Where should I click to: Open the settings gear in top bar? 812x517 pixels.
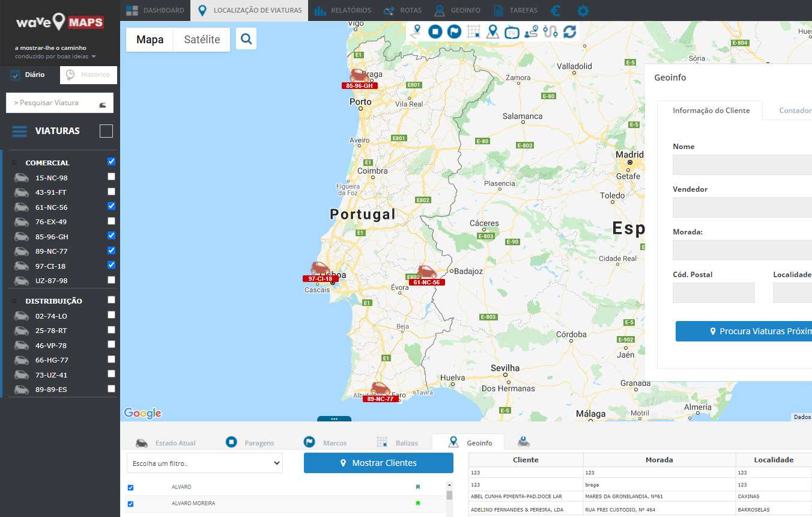point(583,10)
